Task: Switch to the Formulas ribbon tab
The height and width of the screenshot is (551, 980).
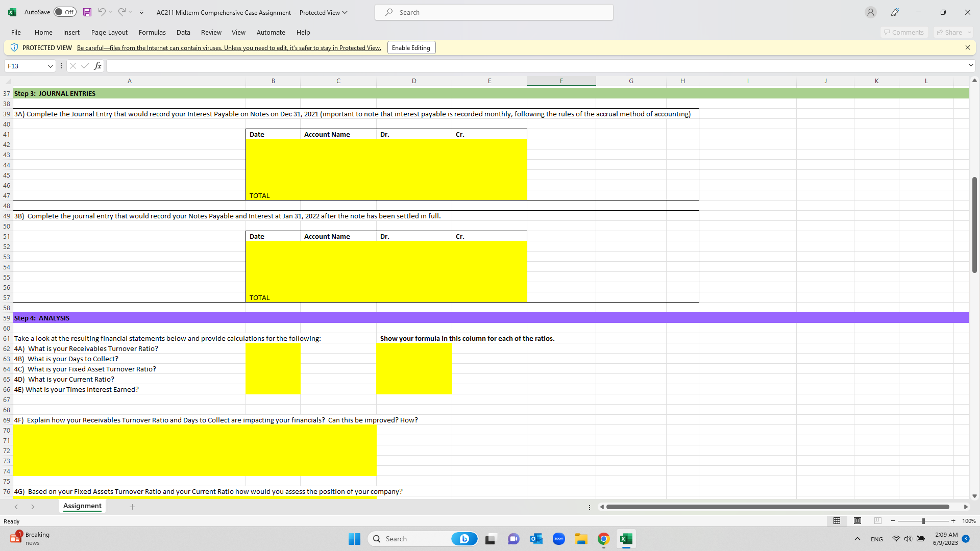Action: pos(152,32)
